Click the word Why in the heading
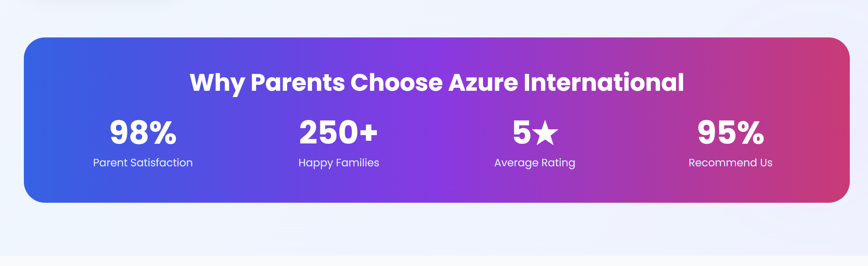This screenshot has width=868, height=266. 217,83
